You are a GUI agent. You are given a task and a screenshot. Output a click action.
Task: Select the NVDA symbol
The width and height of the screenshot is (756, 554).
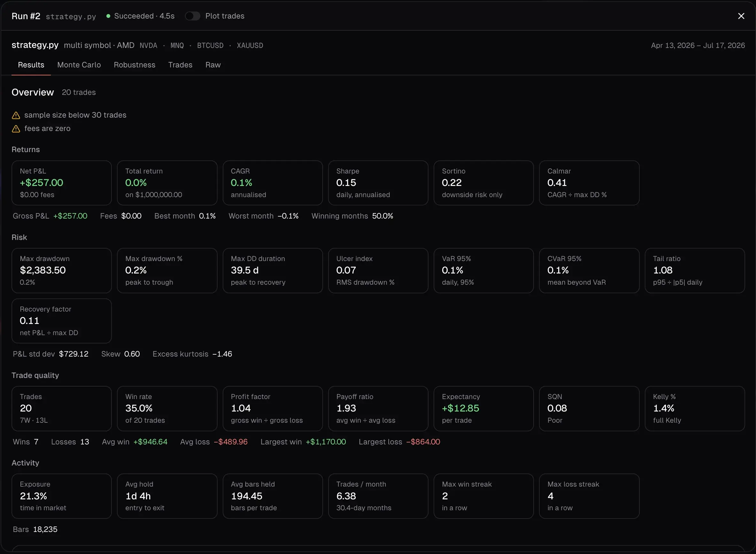pos(149,45)
